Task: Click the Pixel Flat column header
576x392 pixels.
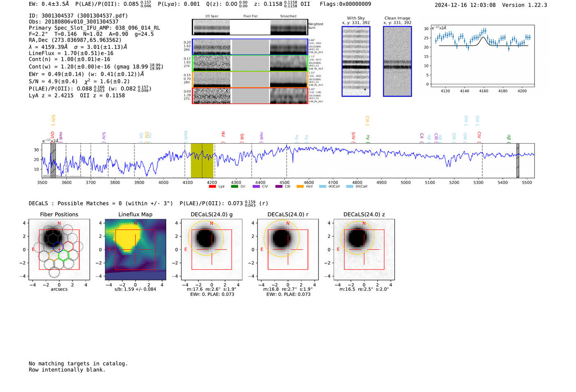Action: click(250, 16)
